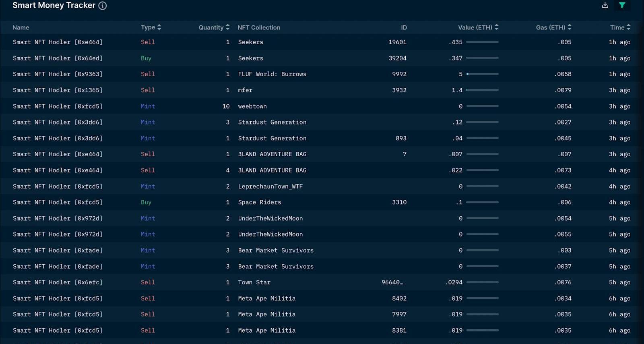
Task: Click gas .0073 in 3LAND ADVENTURE BAG row
Action: click(x=563, y=170)
